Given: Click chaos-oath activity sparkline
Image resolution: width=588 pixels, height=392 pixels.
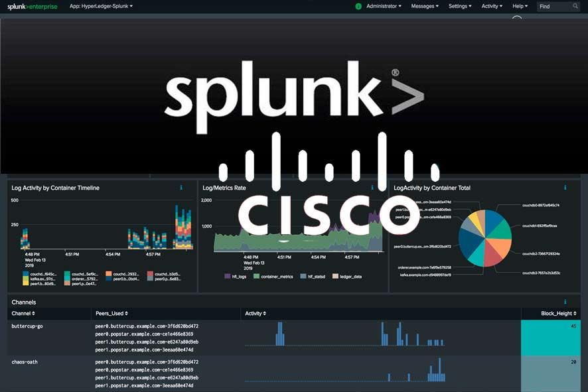Looking at the screenshot, I should click(x=345, y=370).
